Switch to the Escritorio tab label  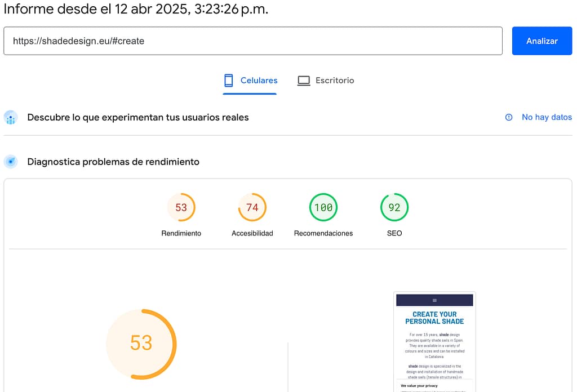pyautogui.click(x=335, y=81)
